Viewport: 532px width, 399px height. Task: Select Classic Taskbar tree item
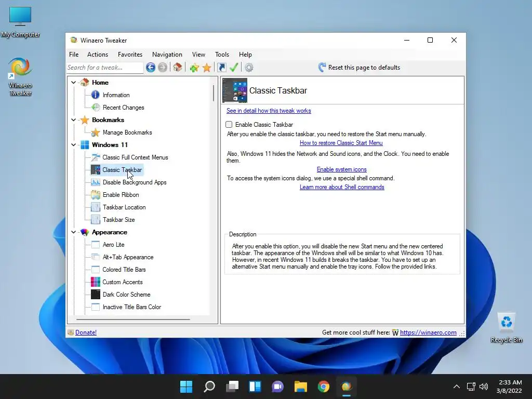[122, 170]
